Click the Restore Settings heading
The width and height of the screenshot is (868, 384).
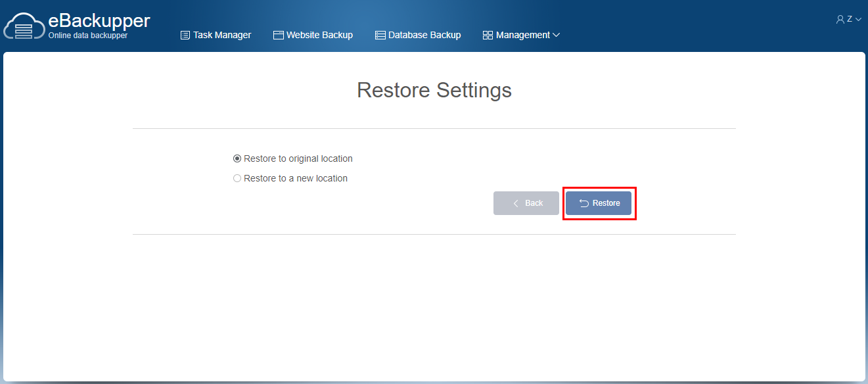[x=434, y=90]
